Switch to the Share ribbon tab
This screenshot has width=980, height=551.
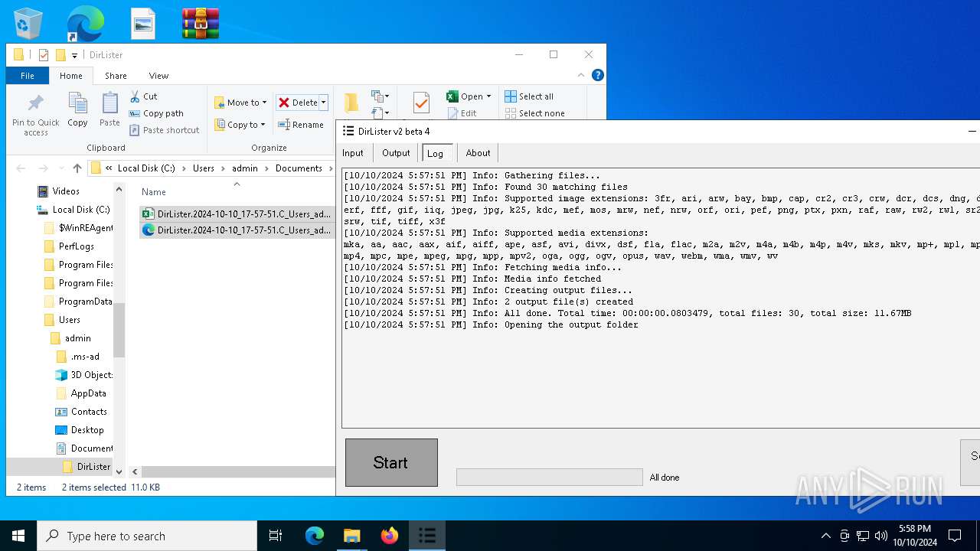pos(116,76)
